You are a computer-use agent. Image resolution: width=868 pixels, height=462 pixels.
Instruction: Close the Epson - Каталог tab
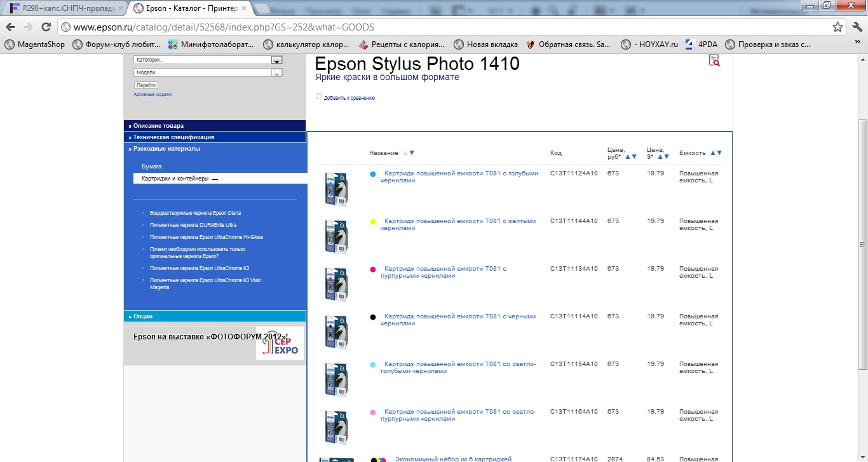point(243,9)
